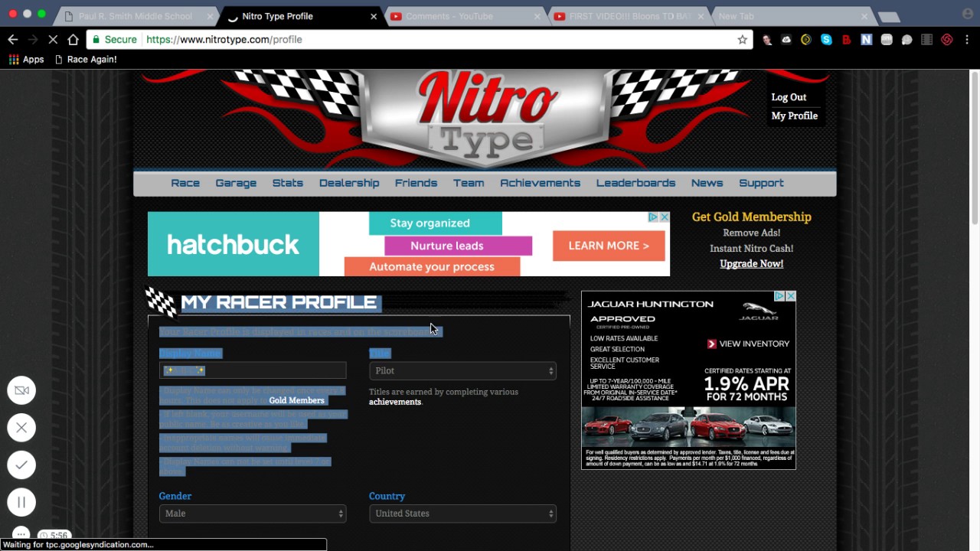This screenshot has width=980, height=551.
Task: Open Race Again! bookmark
Action: (x=86, y=59)
